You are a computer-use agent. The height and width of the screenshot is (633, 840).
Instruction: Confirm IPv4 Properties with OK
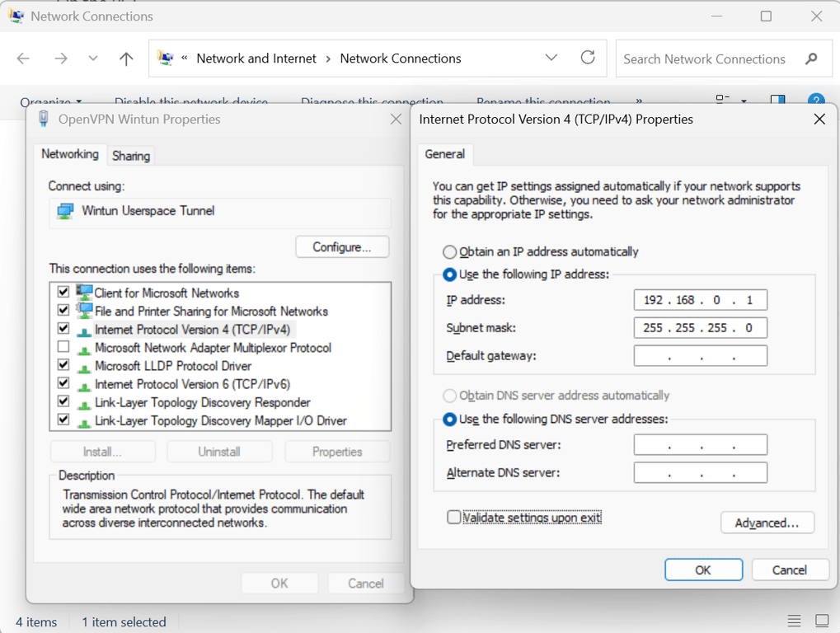[x=703, y=570]
